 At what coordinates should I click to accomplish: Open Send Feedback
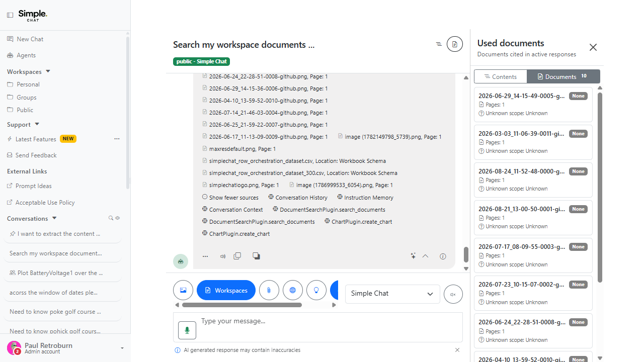(32, 155)
